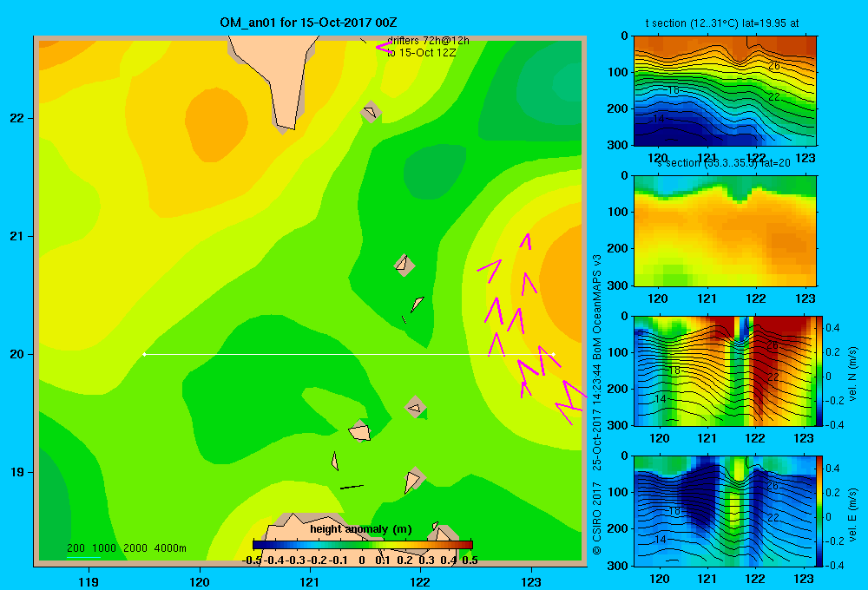Open the eastward velocity section panel
This screenshot has height=590, width=868.
click(725, 511)
